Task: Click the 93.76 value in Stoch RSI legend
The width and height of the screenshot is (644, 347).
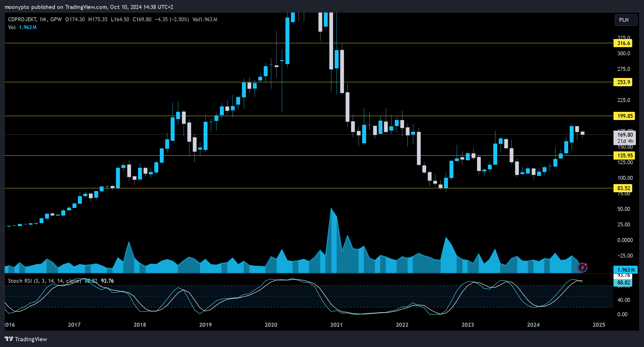Action: 107,281
